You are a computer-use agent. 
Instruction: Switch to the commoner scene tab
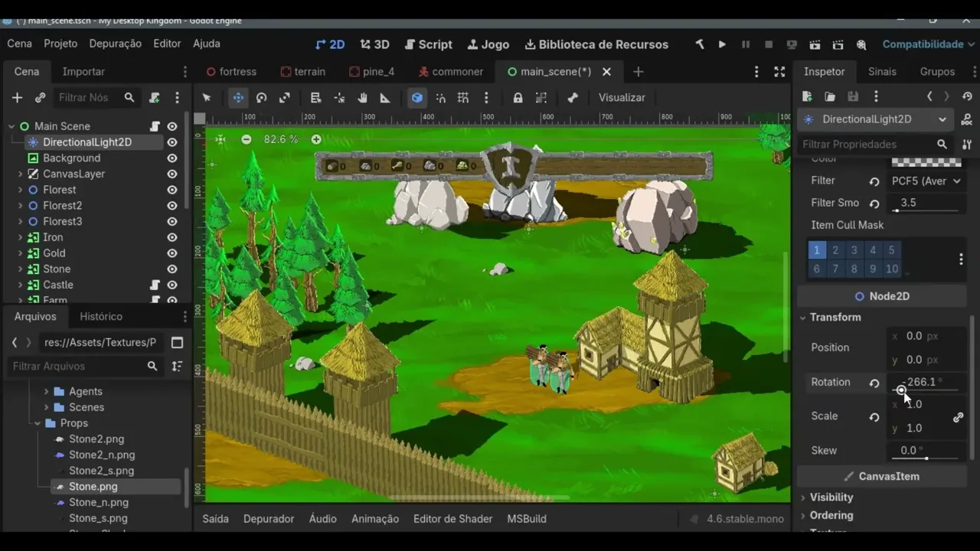(450, 71)
